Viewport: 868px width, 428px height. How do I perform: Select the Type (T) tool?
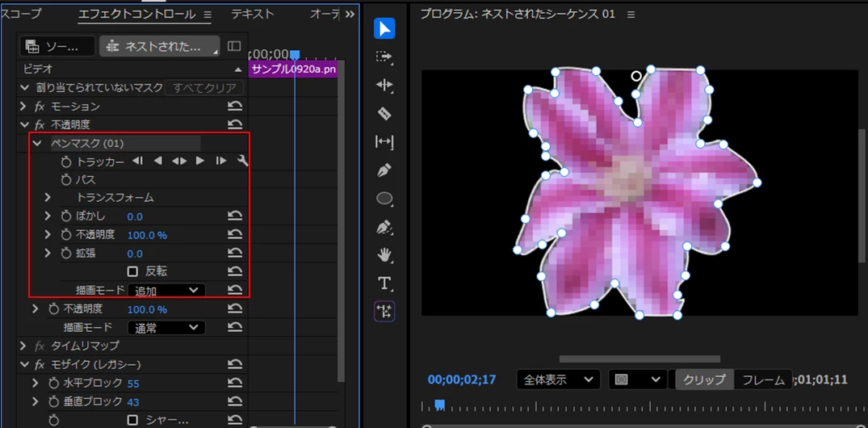click(x=384, y=283)
